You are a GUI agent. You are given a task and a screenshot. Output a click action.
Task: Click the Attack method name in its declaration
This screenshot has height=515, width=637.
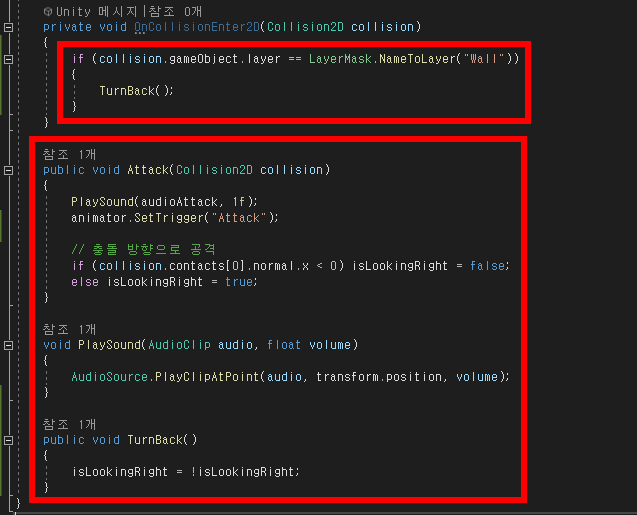(148, 170)
